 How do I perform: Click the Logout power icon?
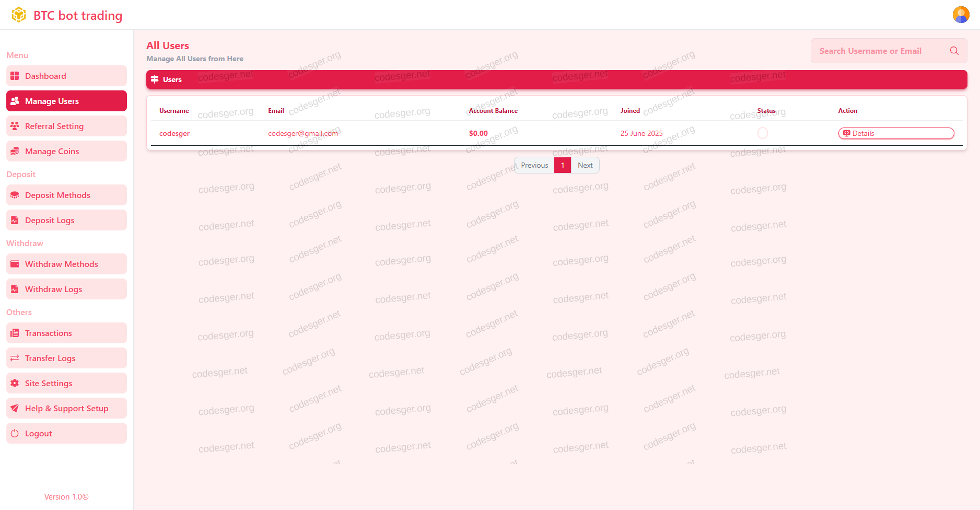click(x=15, y=434)
